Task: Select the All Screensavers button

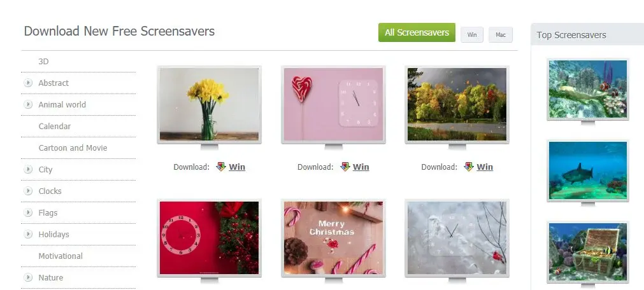Action: (417, 32)
